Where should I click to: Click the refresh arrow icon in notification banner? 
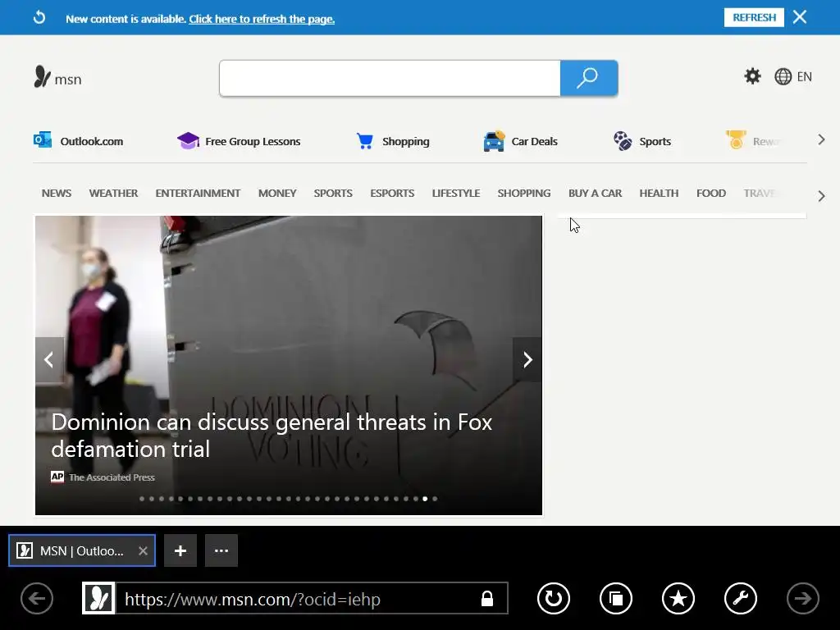click(39, 18)
